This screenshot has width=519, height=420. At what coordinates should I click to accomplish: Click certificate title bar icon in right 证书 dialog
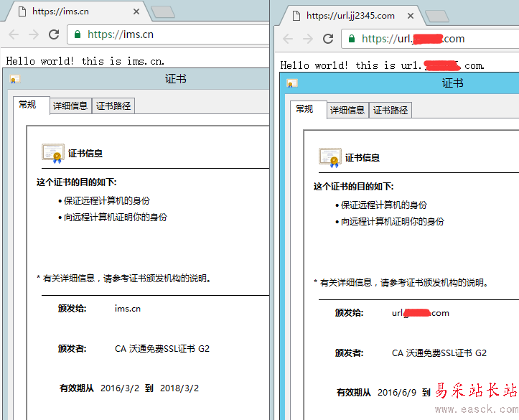[x=292, y=83]
